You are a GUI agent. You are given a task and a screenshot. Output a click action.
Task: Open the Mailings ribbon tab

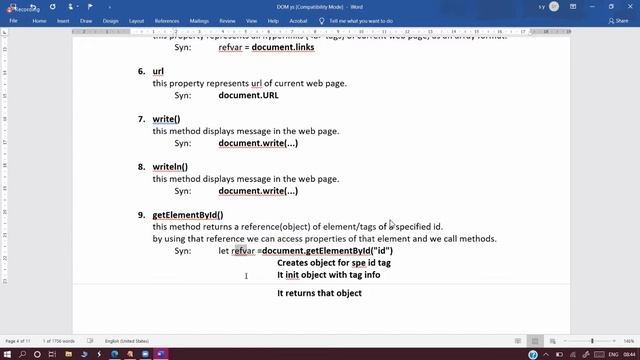click(199, 21)
